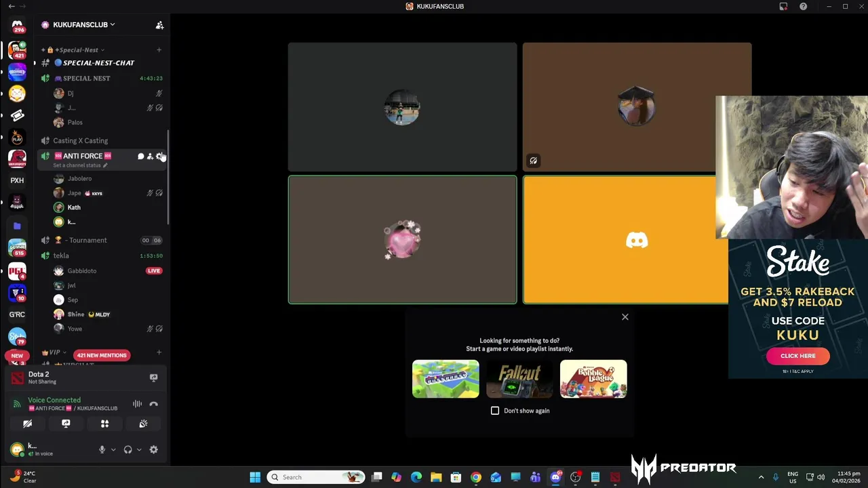Open Windows Start menu
The width and height of the screenshot is (868, 488).
coord(255,477)
